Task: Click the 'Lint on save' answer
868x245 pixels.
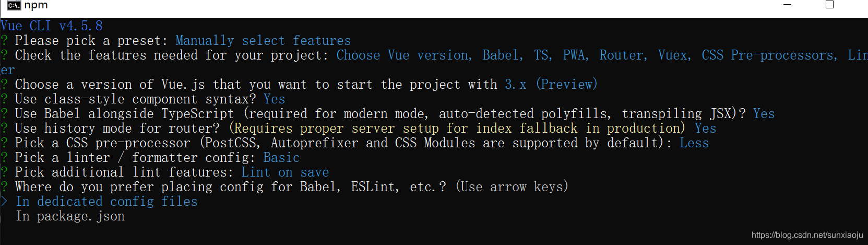Action: click(x=285, y=172)
